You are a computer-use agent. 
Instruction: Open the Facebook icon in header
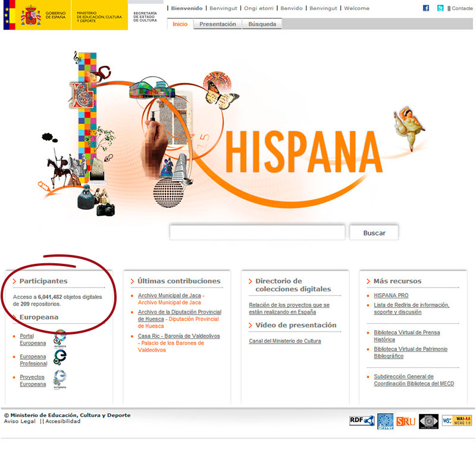tap(426, 8)
